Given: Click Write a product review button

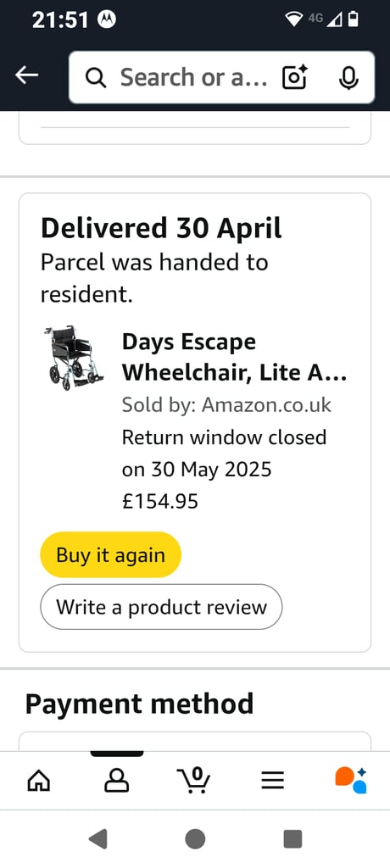Looking at the screenshot, I should pos(161,607).
